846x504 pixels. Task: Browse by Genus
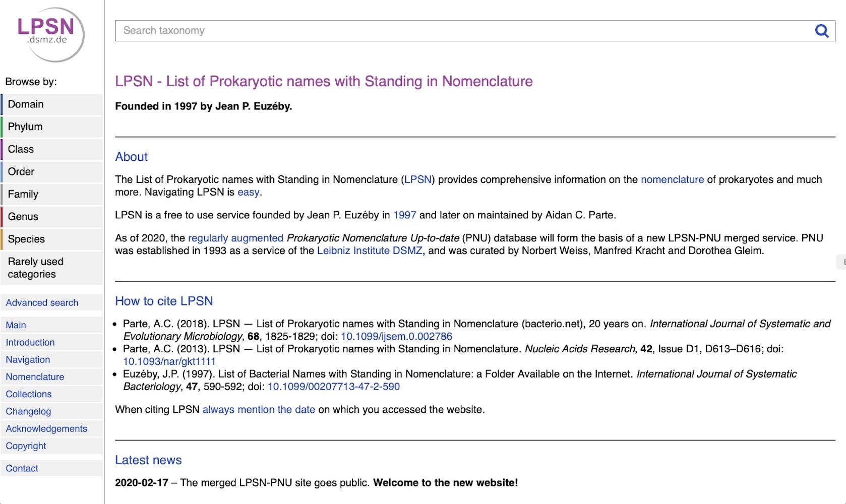click(23, 217)
